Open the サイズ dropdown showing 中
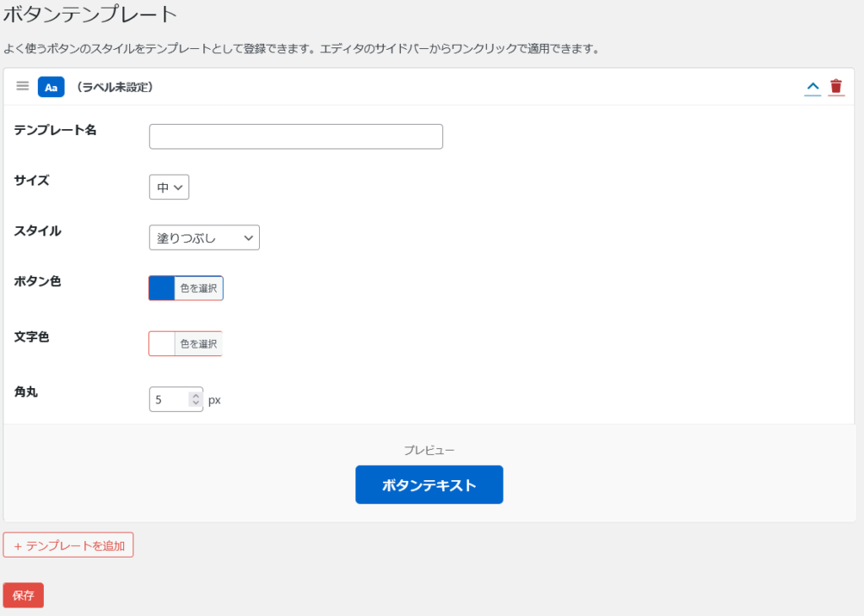The height and width of the screenshot is (616, 864). (x=169, y=187)
